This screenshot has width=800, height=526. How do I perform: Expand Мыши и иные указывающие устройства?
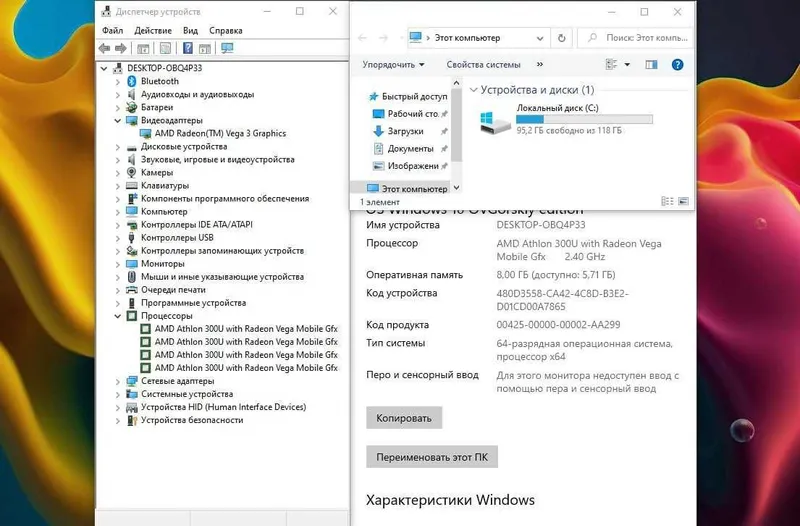tap(118, 277)
